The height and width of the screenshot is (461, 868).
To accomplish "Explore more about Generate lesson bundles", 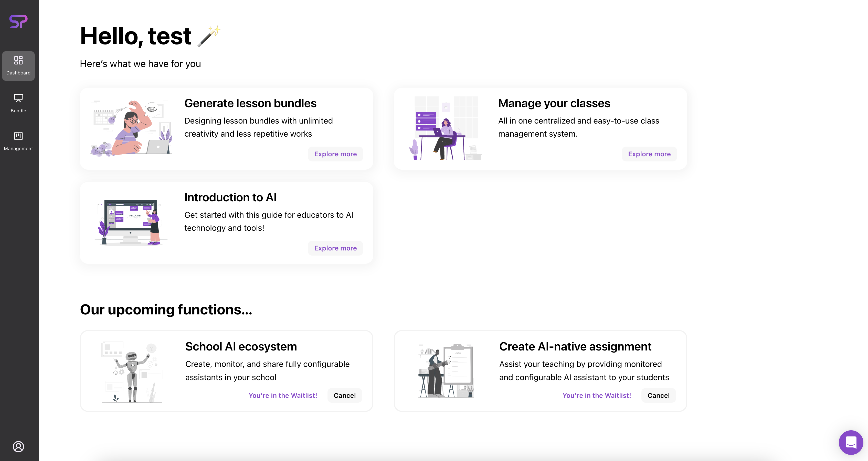I will (x=335, y=154).
